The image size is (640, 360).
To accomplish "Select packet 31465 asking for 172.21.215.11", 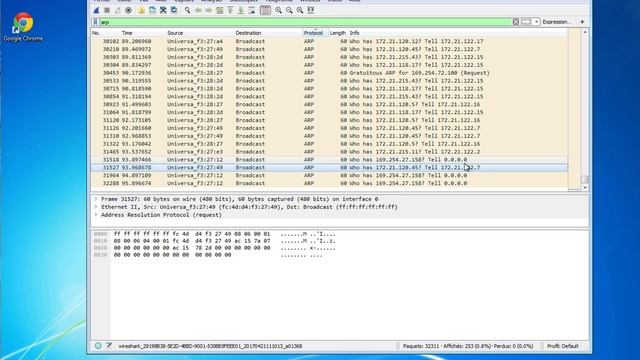I will coord(329,152).
